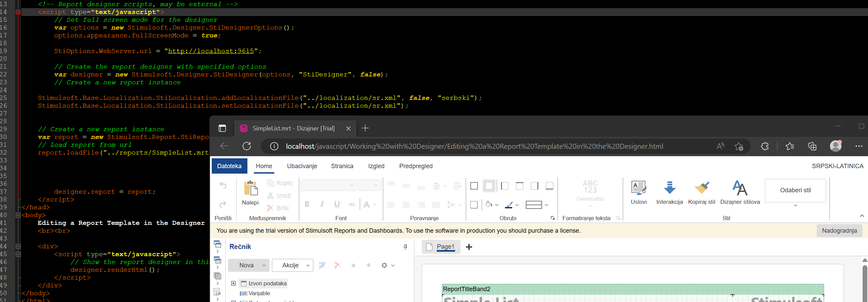
Task: Open Obrubi group dialog launcher
Action: click(x=553, y=218)
